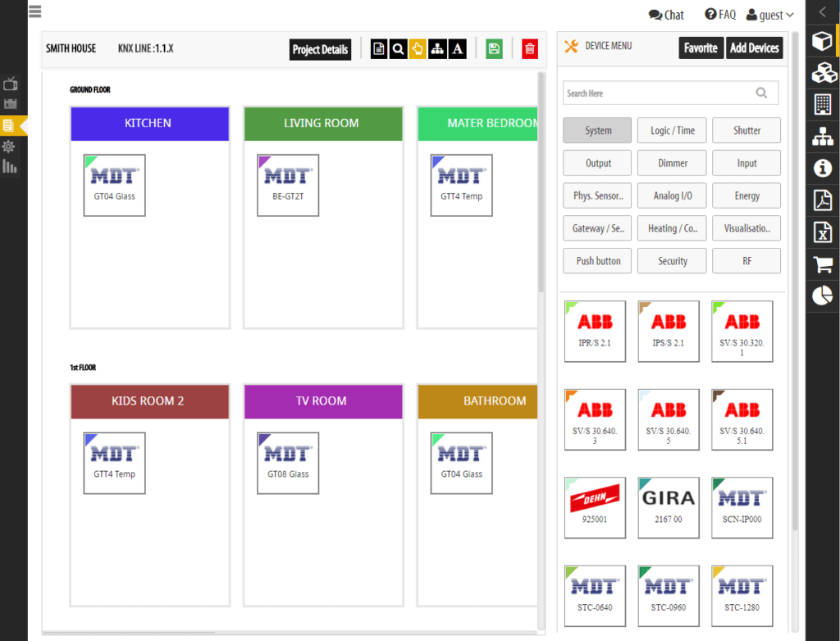This screenshot has height=641, width=840.
Task: Select the magnifier search tool
Action: pos(398,48)
